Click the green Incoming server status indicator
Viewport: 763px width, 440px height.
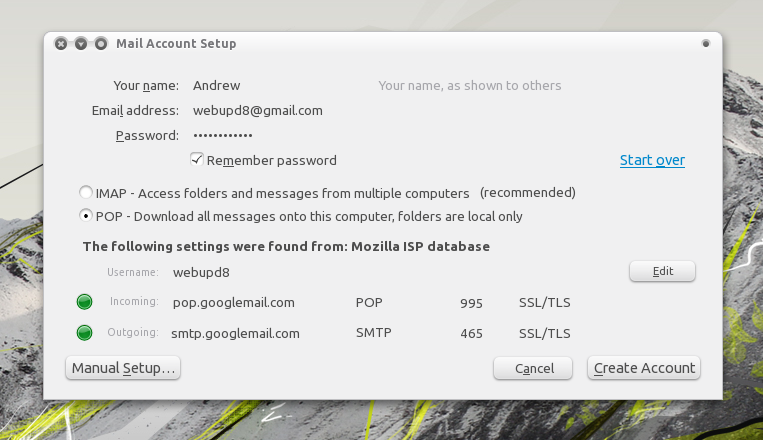85,302
